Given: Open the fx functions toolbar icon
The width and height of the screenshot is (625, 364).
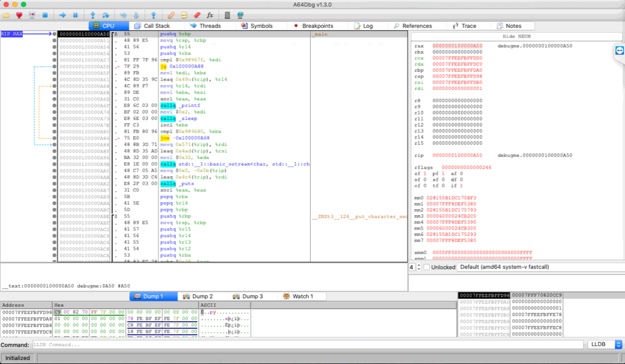Looking at the screenshot, I should point(210,15).
